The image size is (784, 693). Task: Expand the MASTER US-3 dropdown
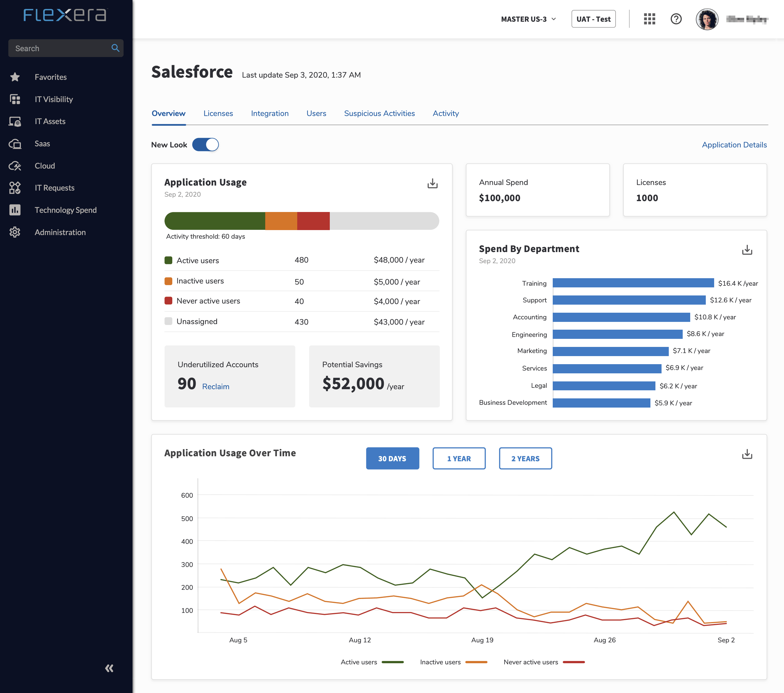coord(529,19)
